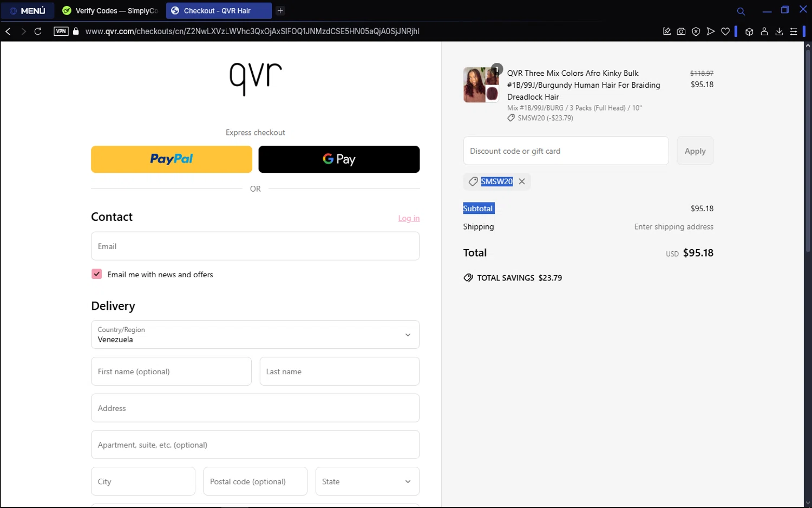Open the Opera Menu button
The image size is (812, 508).
[x=28, y=11]
